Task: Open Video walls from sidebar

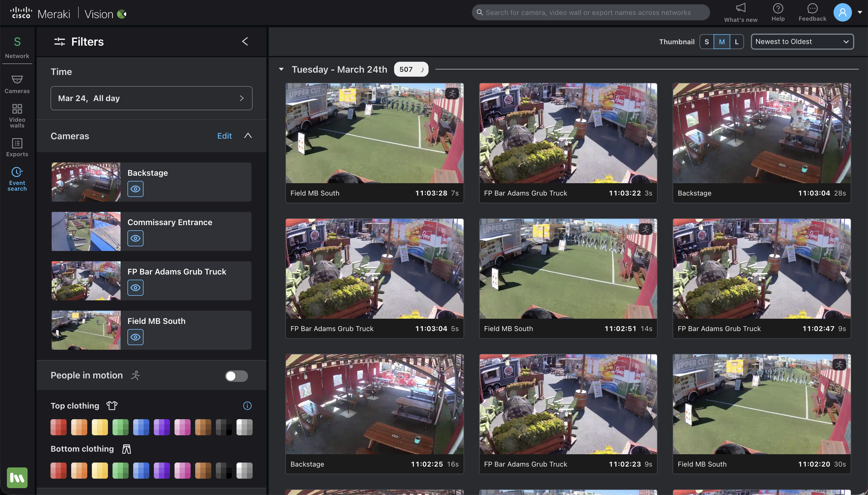Action: [x=17, y=116]
